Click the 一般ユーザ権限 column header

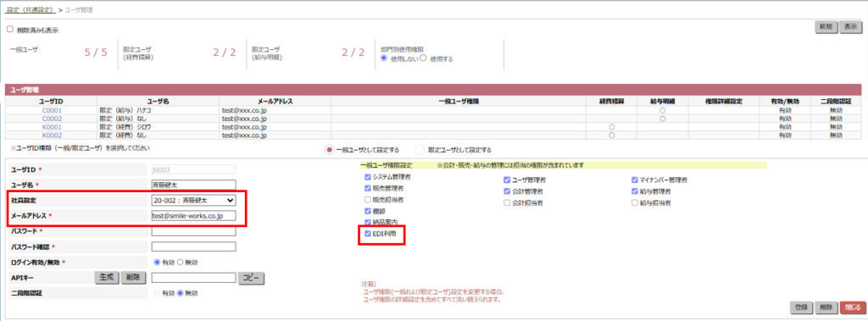coord(459,102)
